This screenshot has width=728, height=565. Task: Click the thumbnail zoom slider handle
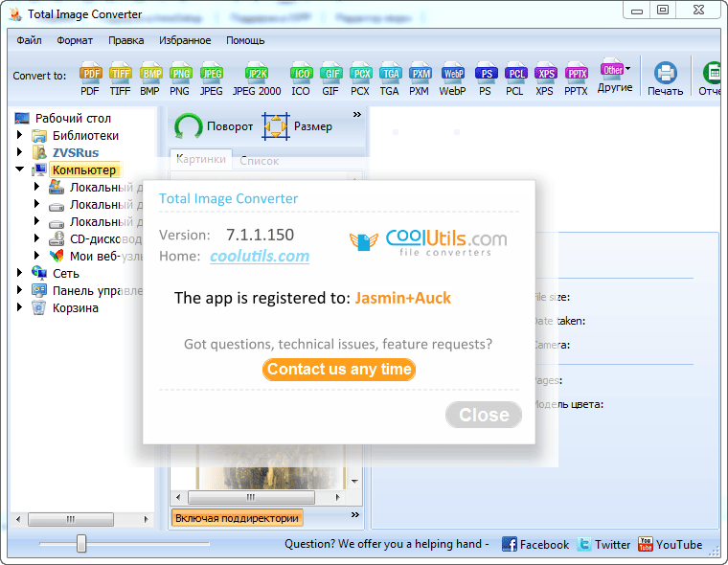[81, 543]
